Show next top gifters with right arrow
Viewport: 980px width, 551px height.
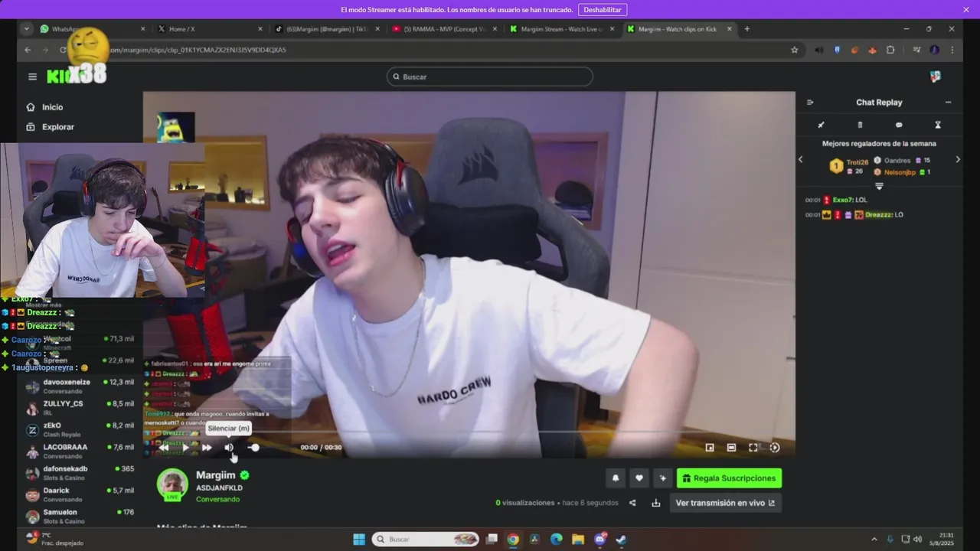coord(958,160)
